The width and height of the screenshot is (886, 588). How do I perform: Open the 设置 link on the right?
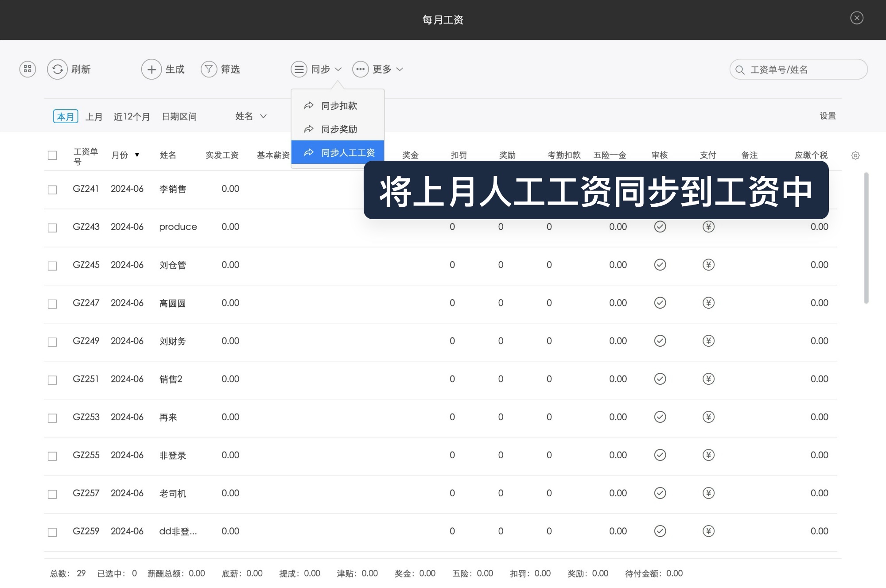[x=828, y=116]
